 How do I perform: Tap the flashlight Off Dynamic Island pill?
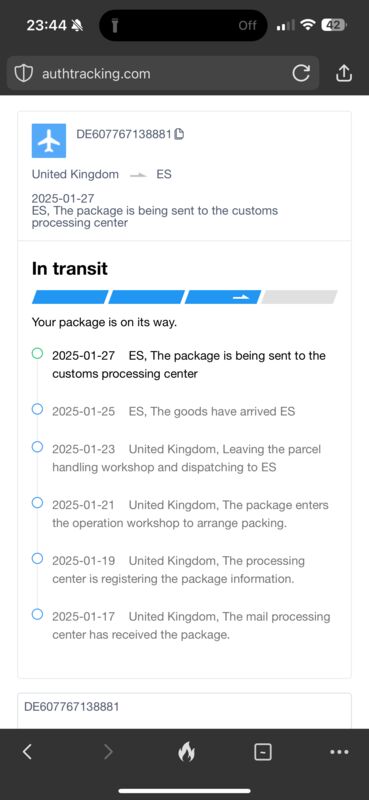[183, 25]
